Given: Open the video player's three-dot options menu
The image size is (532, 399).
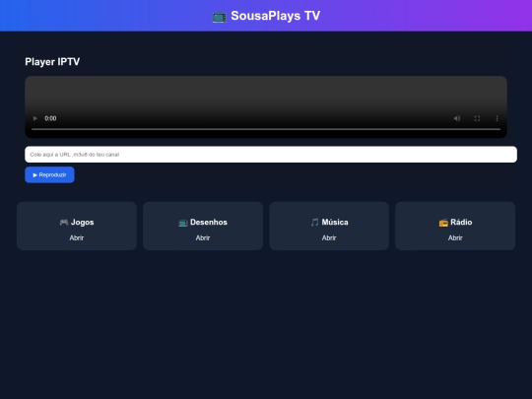Looking at the screenshot, I should 498,118.
